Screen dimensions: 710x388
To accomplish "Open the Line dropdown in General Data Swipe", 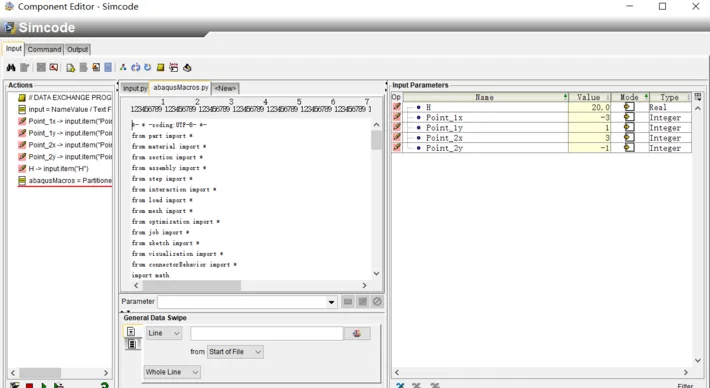I will coord(164,333).
